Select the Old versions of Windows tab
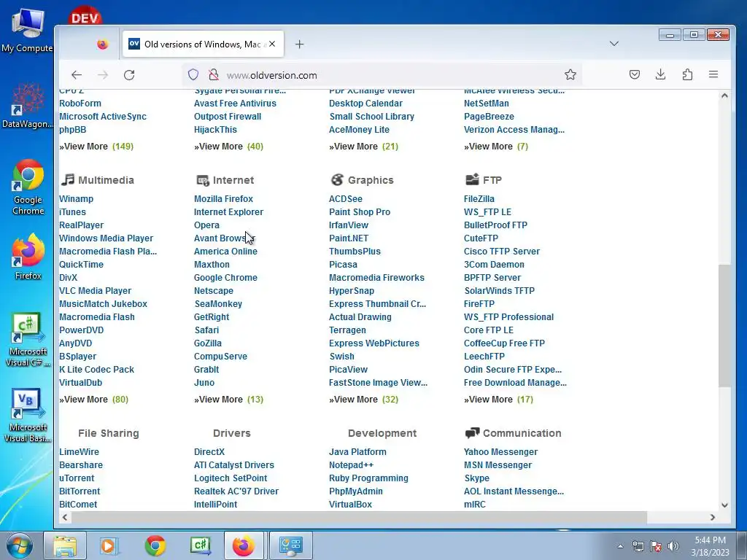The width and height of the screenshot is (747, 560). pyautogui.click(x=204, y=44)
